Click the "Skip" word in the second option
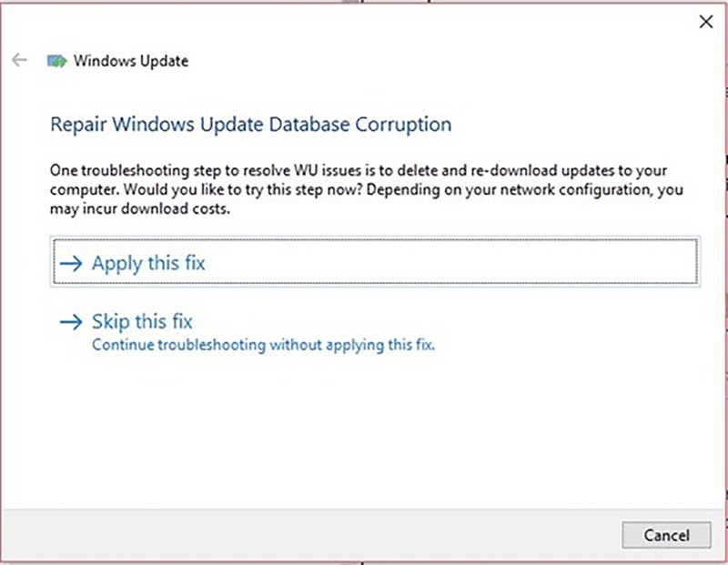 110,321
